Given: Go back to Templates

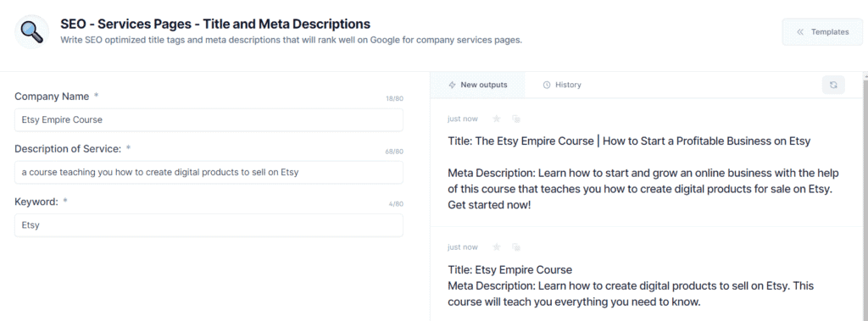Looking at the screenshot, I should coord(822,32).
